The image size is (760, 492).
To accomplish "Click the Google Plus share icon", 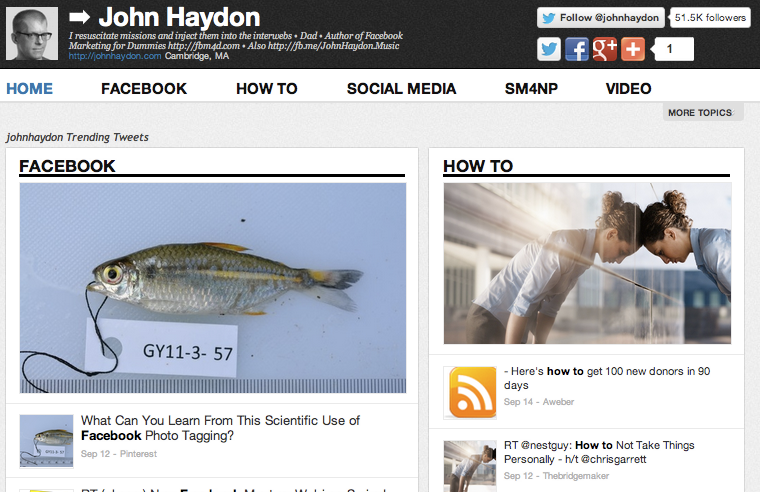I will click(x=605, y=49).
